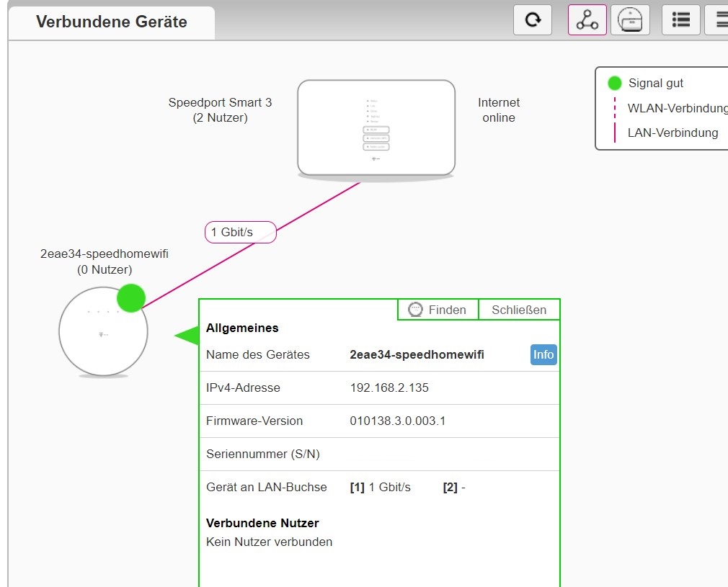Click the Finden button
Screen dimensions: 728x587
438,310
